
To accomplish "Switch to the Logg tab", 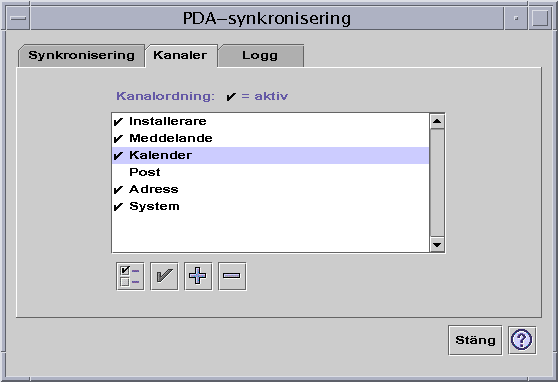I will click(260, 56).
